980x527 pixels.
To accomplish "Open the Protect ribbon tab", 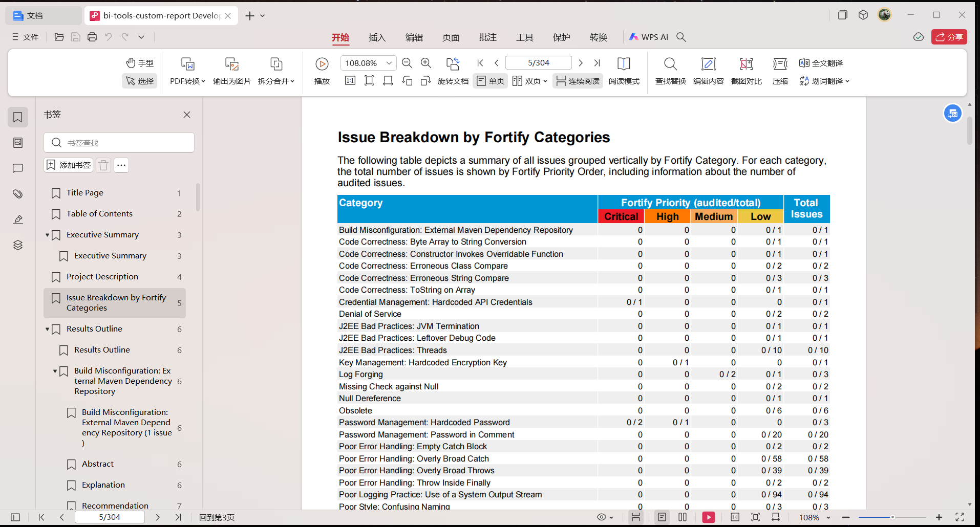I will (562, 37).
